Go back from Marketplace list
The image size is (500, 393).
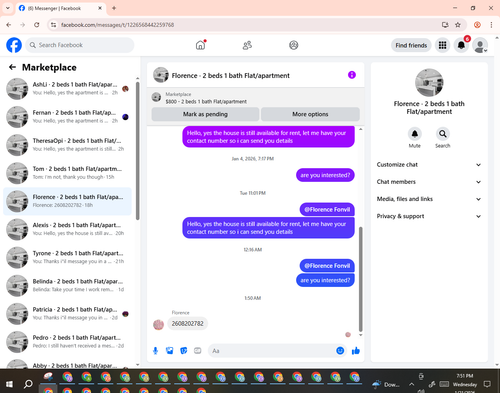click(x=12, y=67)
